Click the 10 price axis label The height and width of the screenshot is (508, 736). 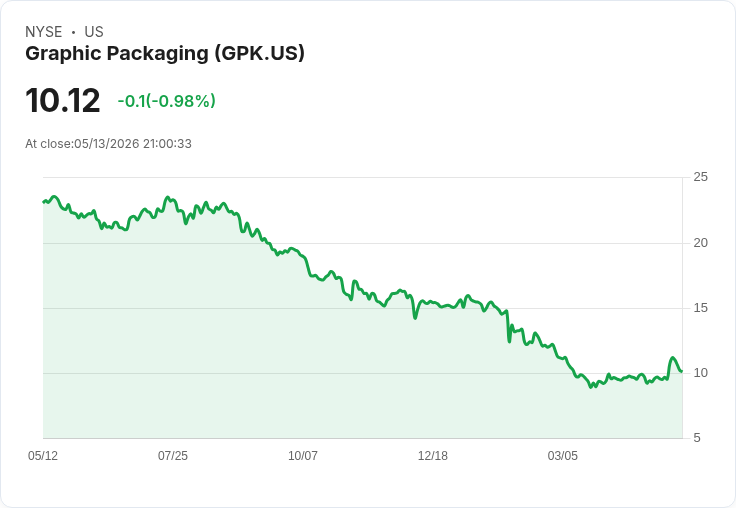(701, 373)
